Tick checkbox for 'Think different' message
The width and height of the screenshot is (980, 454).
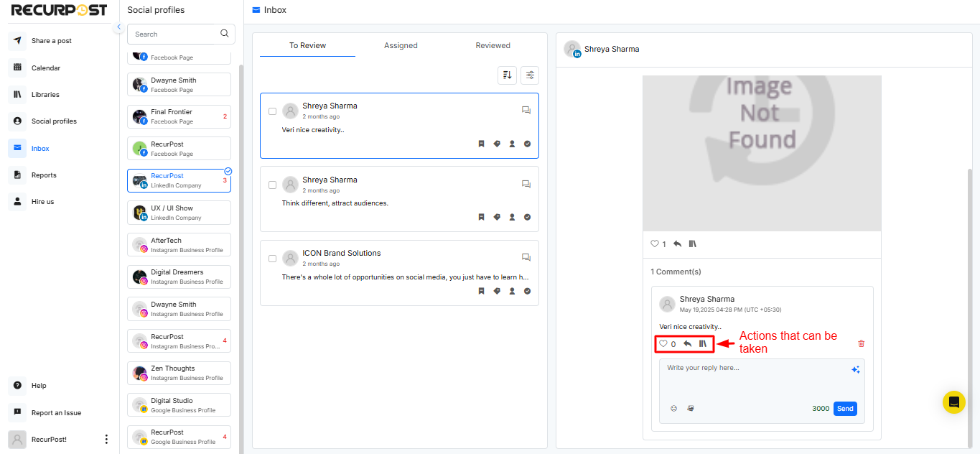(272, 185)
